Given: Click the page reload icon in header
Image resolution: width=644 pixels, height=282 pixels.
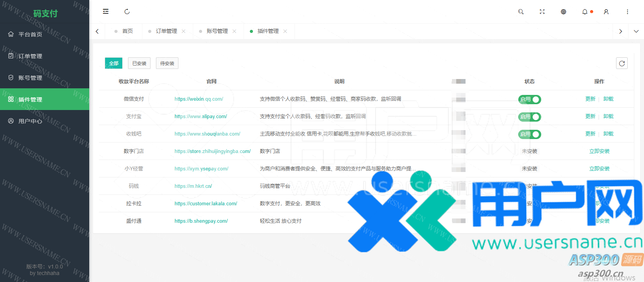Looking at the screenshot, I should pyautogui.click(x=127, y=12).
